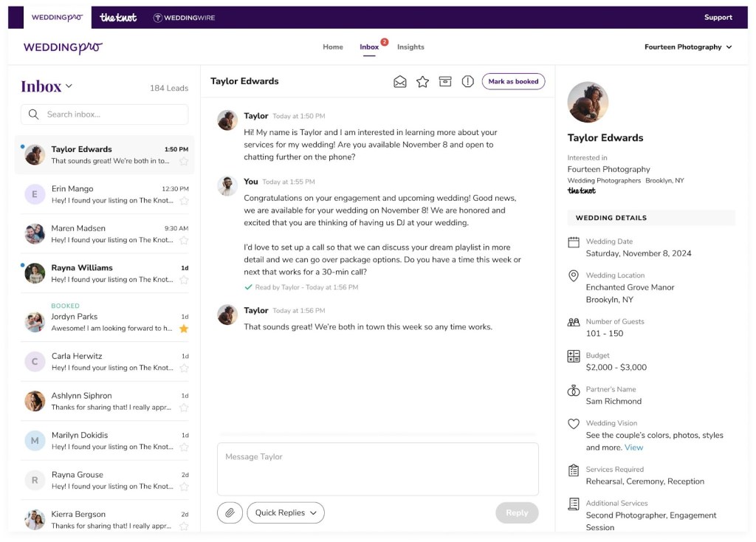Image resolution: width=756 pixels, height=542 pixels.
Task: Click The Knot logo under Fourteen Photography
Action: (x=582, y=191)
